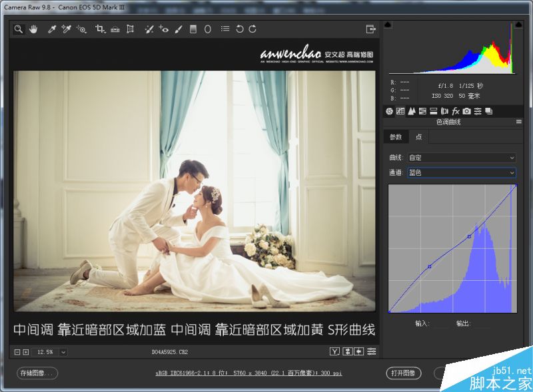Toggle full screen mode icon

coord(370,29)
